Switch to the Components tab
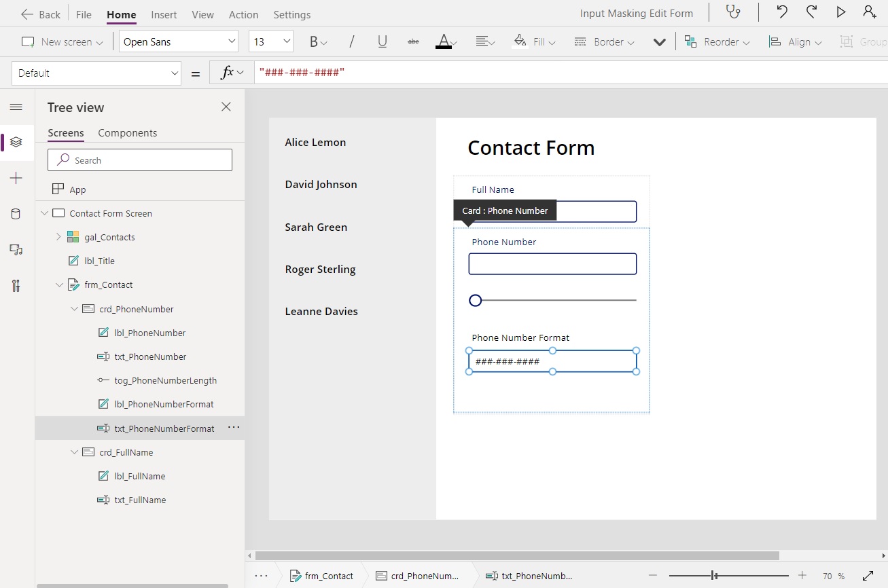Viewport: 888px width, 588px height. click(x=127, y=133)
